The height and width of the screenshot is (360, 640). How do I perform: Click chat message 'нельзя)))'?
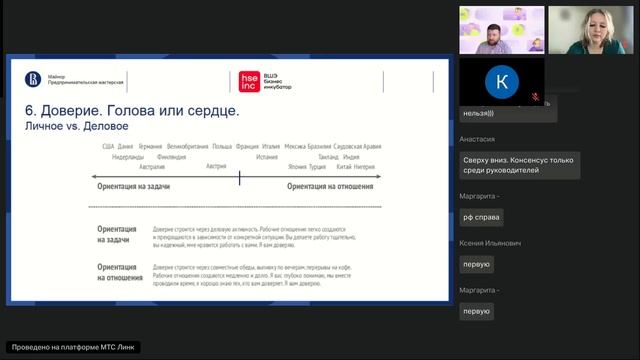click(x=508, y=114)
